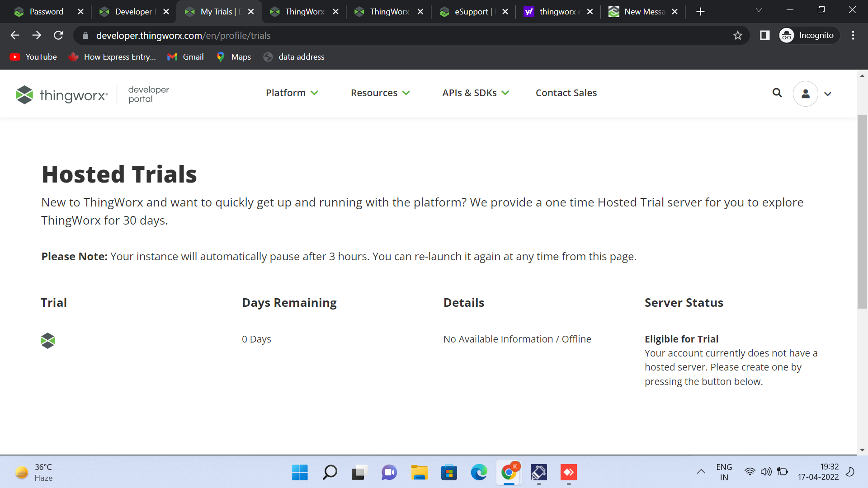This screenshot has height=488, width=868.
Task: Reload the page with refresh icon
Action: tap(58, 35)
